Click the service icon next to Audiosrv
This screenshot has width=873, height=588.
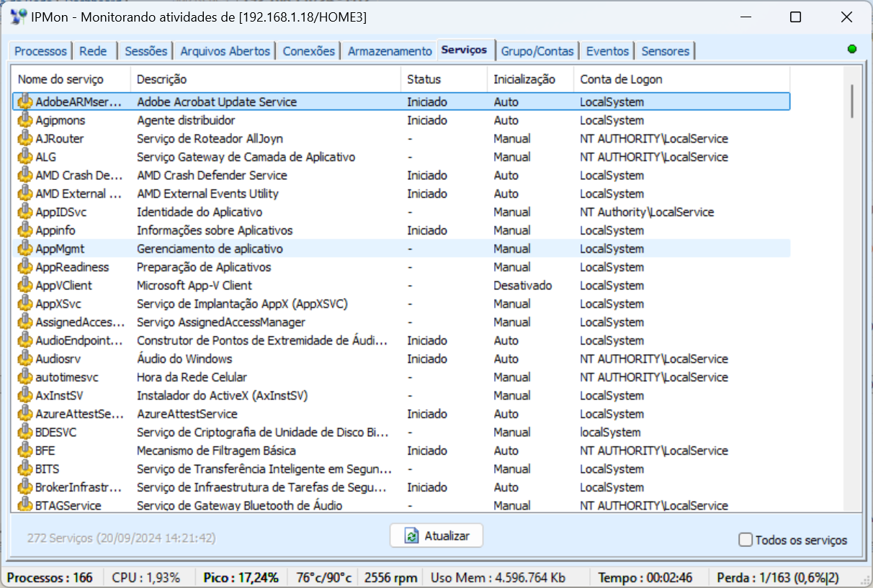click(24, 358)
